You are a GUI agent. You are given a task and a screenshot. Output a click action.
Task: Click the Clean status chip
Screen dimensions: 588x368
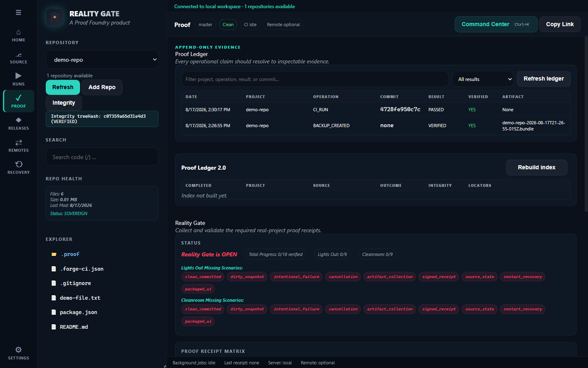click(228, 25)
